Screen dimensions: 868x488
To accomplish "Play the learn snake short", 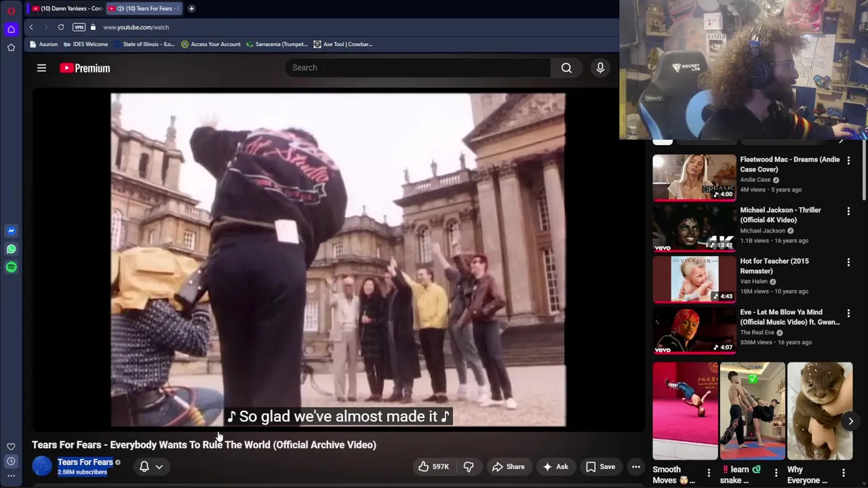I will pyautogui.click(x=752, y=411).
